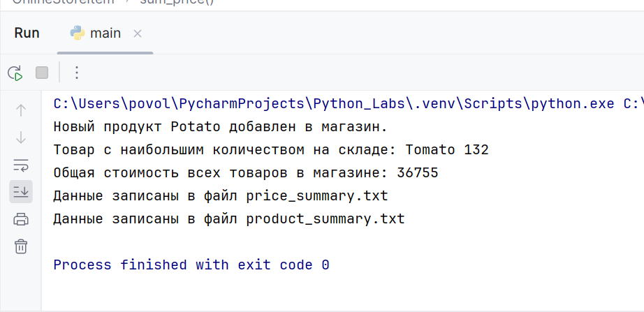Stop the running process
The height and width of the screenshot is (312, 644).
coord(42,73)
